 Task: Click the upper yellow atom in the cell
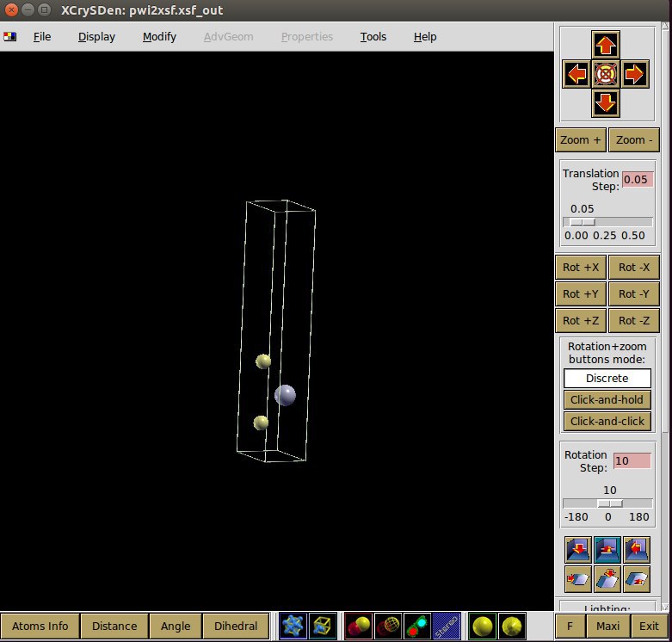(263, 361)
